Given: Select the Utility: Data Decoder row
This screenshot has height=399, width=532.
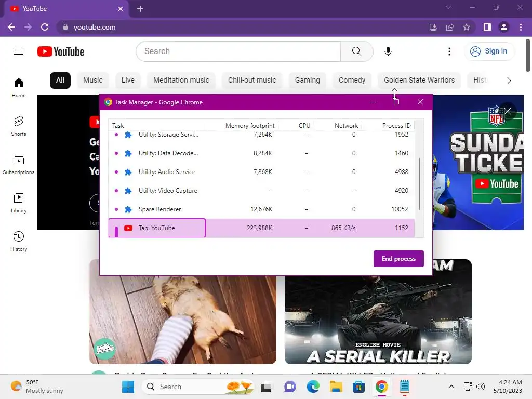Looking at the screenshot, I should point(262,153).
